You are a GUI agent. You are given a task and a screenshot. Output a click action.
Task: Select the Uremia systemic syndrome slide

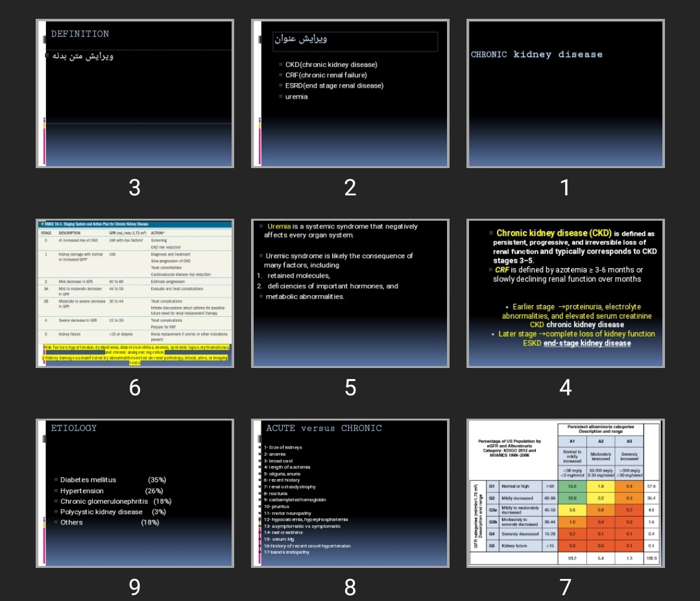(x=350, y=293)
